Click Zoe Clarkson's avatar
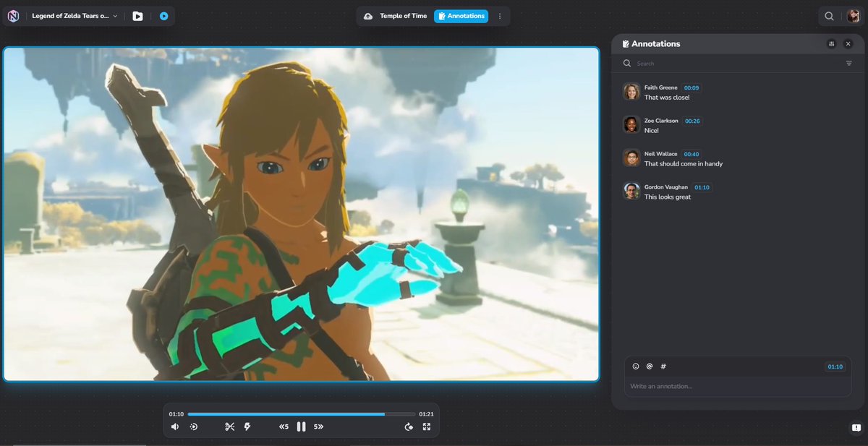The image size is (868, 446). point(631,124)
